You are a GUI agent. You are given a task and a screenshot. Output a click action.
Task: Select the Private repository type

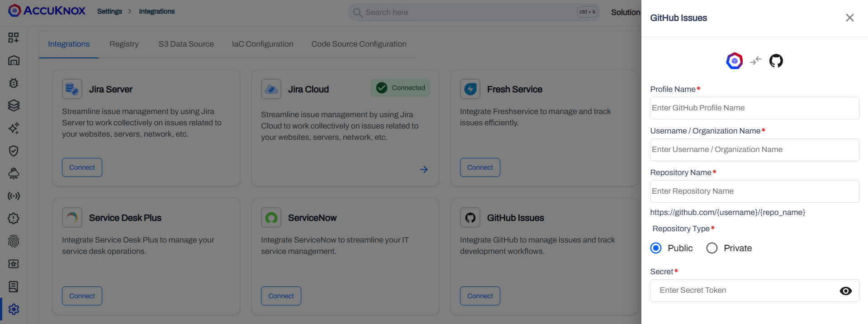[712, 248]
